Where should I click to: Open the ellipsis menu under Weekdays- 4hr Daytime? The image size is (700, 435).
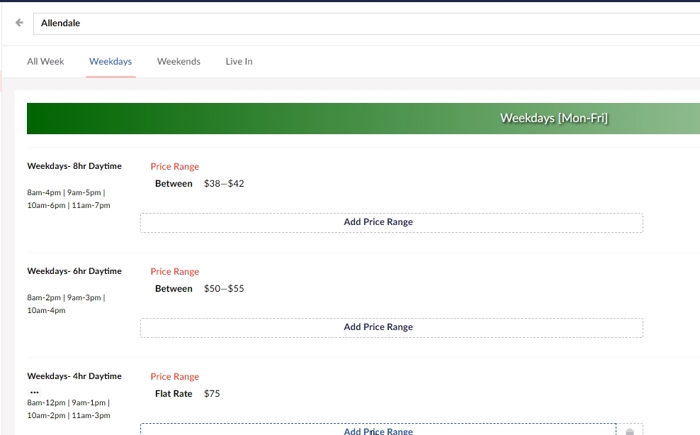[34, 392]
